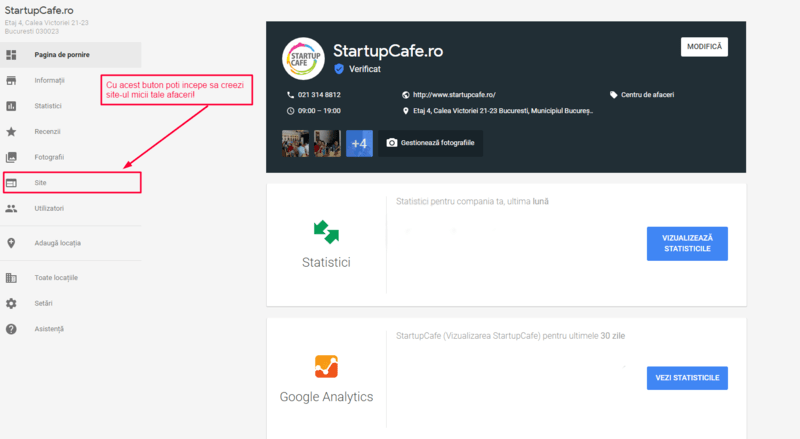The image size is (800, 439).
Task: Click the location pin beside the address
Action: point(406,111)
